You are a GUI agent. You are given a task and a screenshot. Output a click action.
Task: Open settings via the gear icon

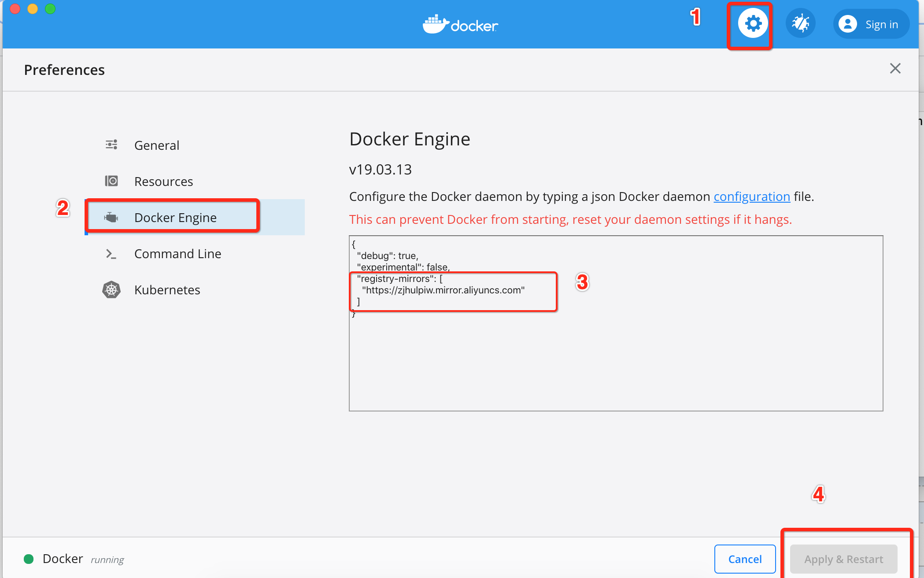753,24
